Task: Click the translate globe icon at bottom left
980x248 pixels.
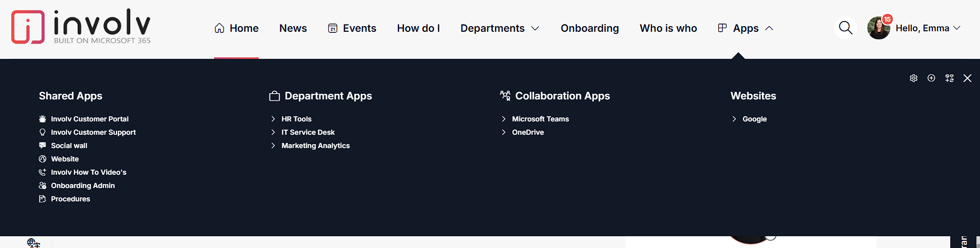Action: 33,243
